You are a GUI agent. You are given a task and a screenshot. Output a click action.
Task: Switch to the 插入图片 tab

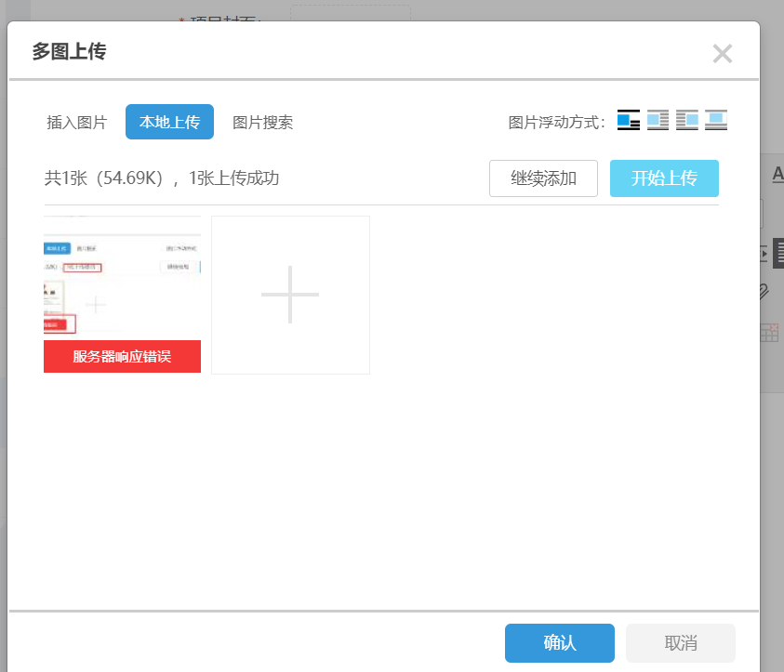77,123
